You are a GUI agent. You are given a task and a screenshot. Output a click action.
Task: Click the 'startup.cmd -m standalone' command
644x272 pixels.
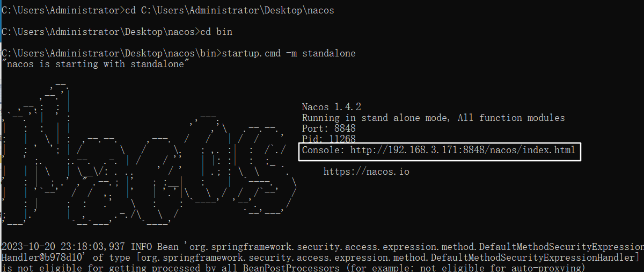tap(288, 53)
